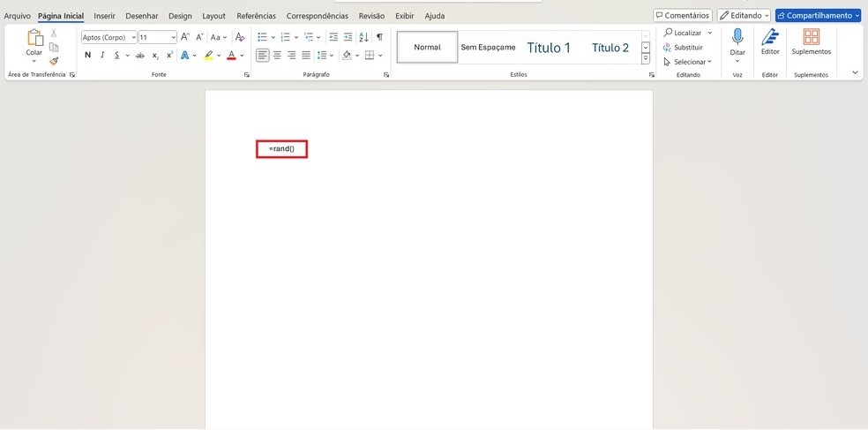Screen dimensions: 868x430
Task: Activate the Format Painter brush
Action: point(54,61)
